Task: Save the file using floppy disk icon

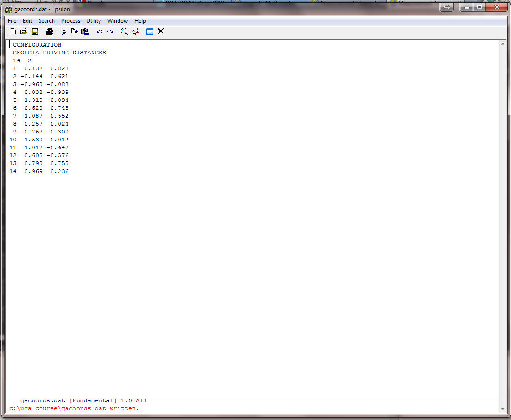Action: tap(35, 32)
